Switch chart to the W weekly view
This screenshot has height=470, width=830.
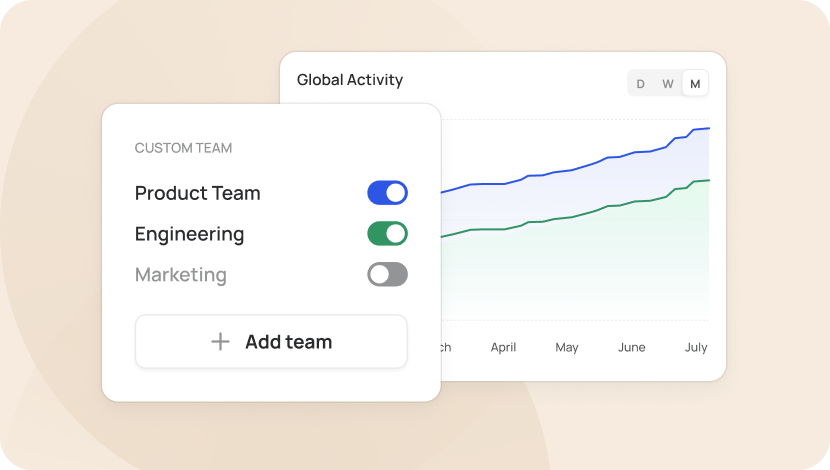tap(668, 84)
